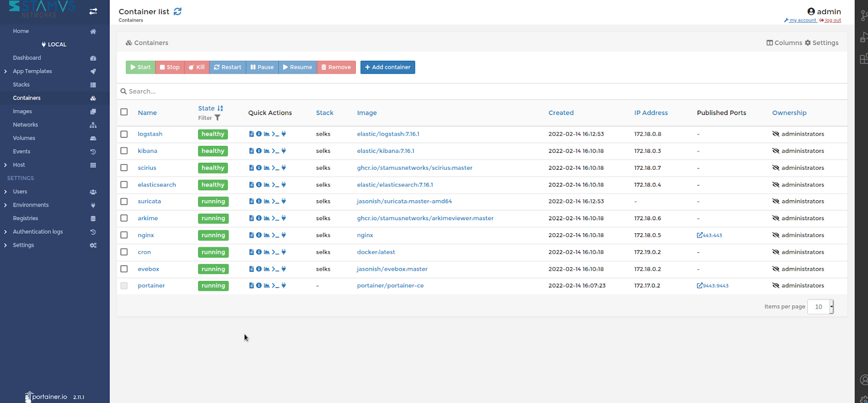868x403 pixels.
Task: Click the admin user avatar icon
Action: tap(811, 11)
